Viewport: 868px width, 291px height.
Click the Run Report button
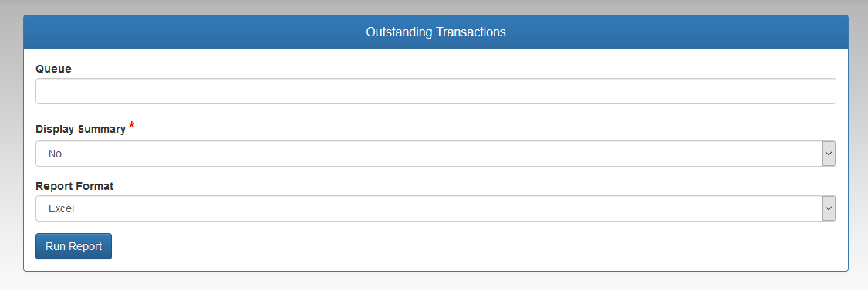73,246
